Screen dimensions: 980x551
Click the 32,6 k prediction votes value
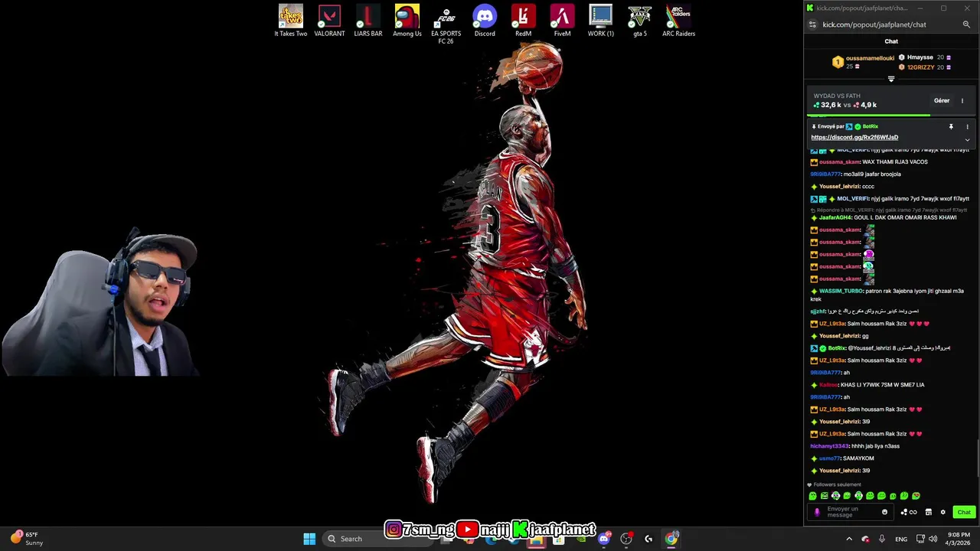[x=831, y=105]
